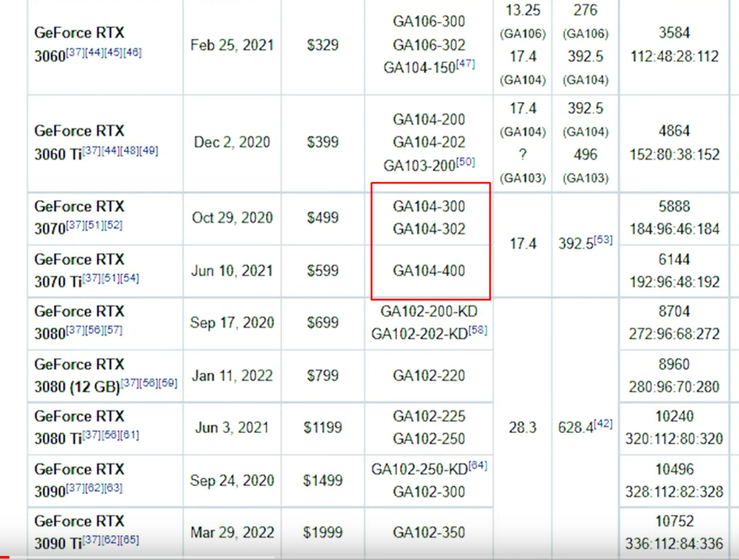Image resolution: width=739 pixels, height=560 pixels.
Task: Open reference [57] in the RTX 3080 row
Action: (113, 330)
